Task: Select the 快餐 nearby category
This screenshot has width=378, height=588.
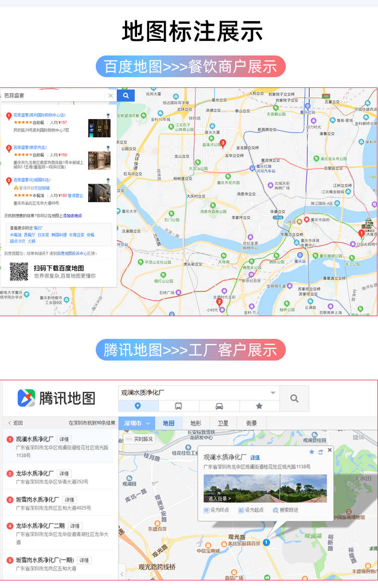Action: [x=91, y=235]
